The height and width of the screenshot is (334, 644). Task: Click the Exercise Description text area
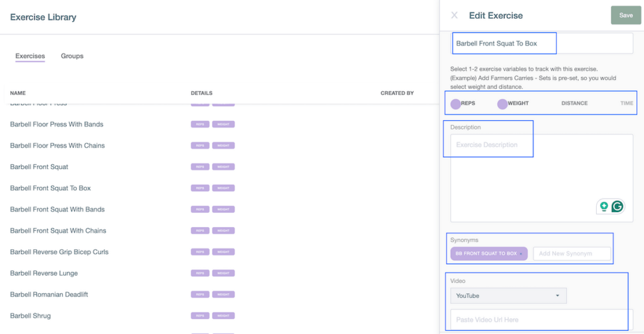541,176
